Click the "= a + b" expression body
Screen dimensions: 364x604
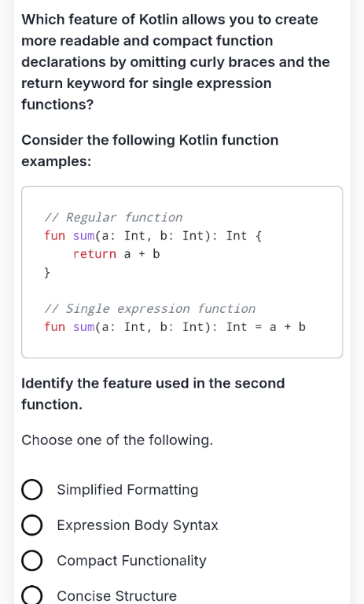click(x=281, y=327)
